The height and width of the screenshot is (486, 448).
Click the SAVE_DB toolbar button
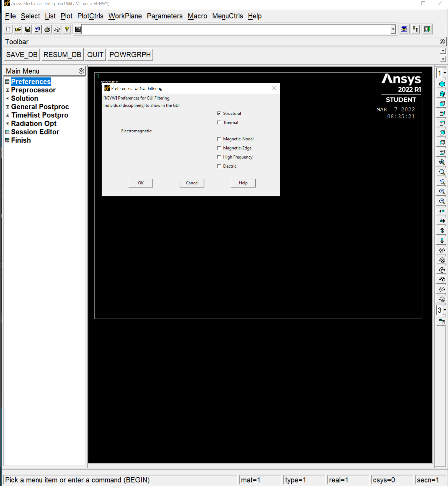coord(22,54)
